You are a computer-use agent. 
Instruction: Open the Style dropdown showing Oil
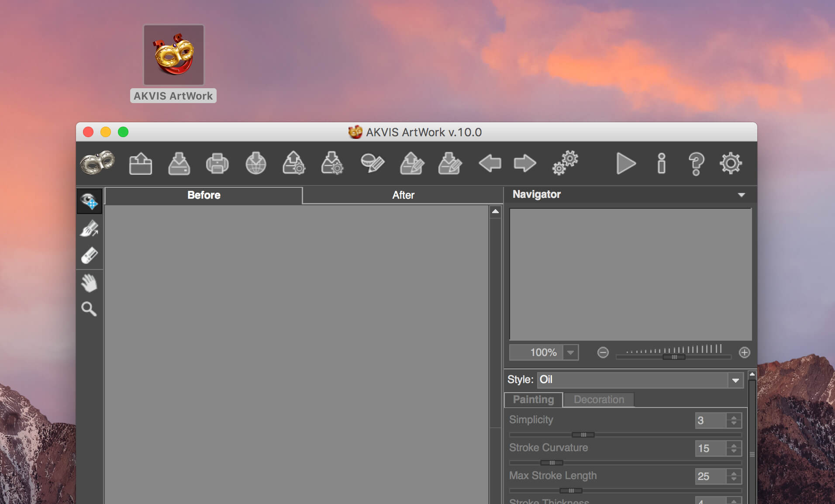640,380
